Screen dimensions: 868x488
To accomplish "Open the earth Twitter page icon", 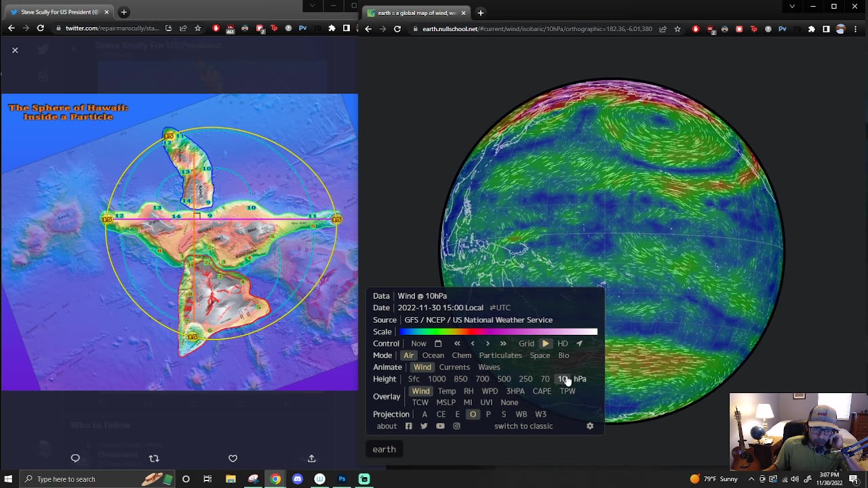I will (424, 426).
